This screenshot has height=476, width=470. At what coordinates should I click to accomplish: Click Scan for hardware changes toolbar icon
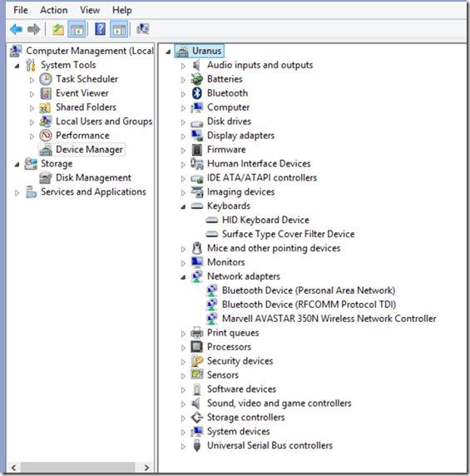142,29
